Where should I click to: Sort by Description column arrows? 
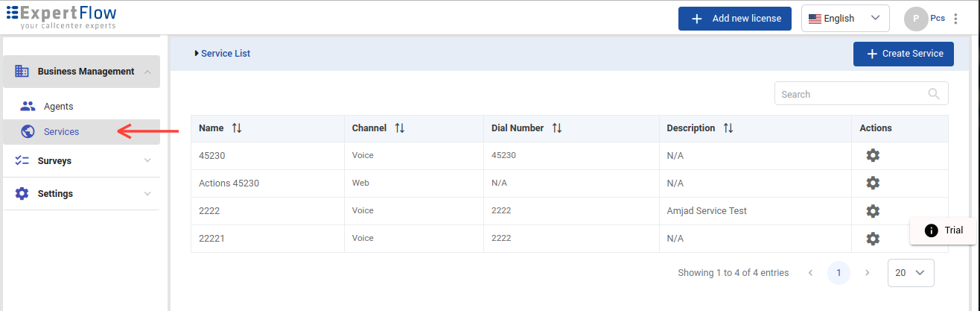728,128
